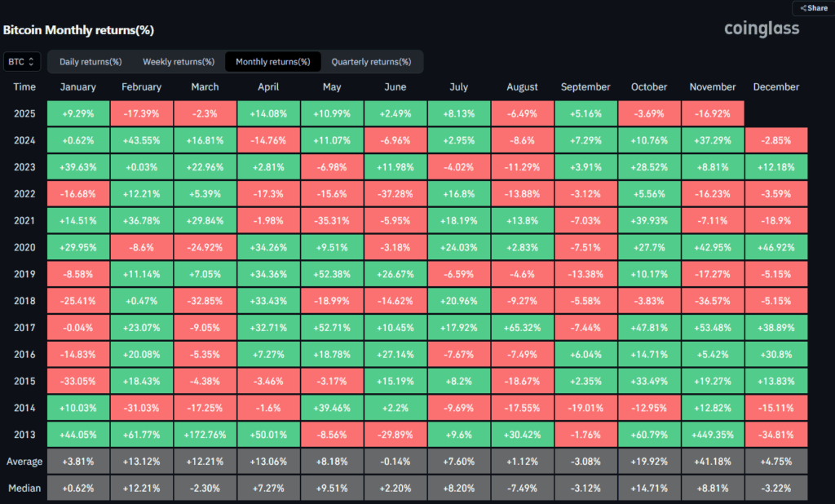Switch to the Weekly returns(%) tab

[179, 62]
